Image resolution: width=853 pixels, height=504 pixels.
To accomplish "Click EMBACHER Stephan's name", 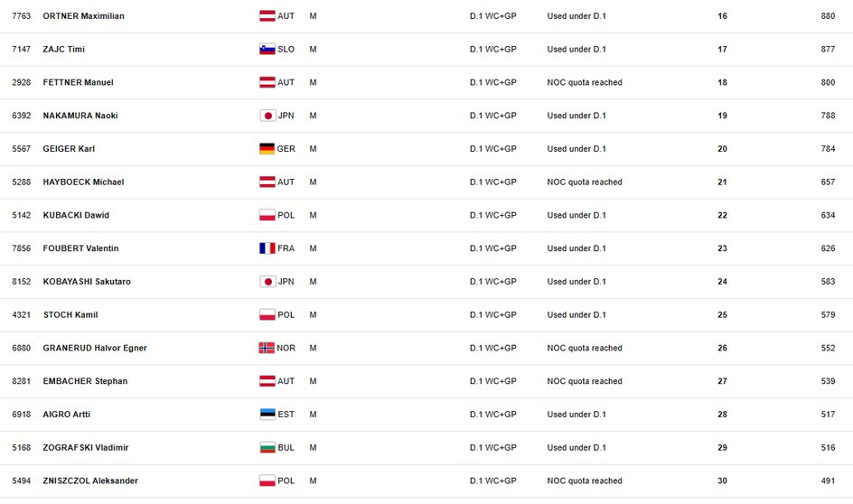I will pos(85,381).
